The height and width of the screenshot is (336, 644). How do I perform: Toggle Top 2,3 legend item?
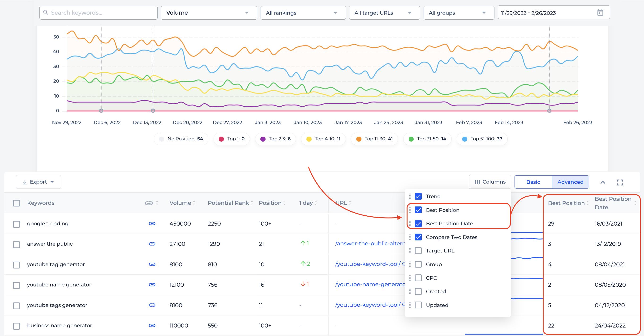275,139
